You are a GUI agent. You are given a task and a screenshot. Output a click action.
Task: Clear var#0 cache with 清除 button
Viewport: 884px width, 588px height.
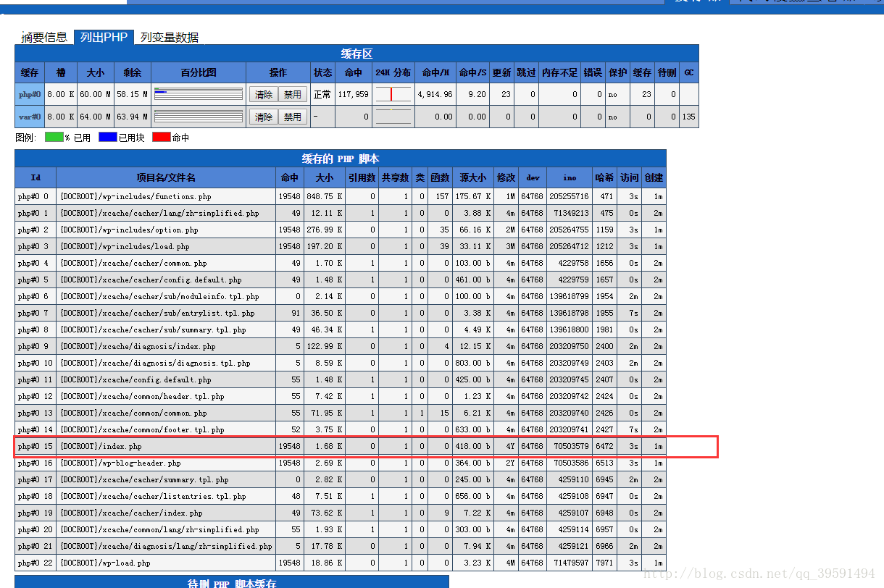click(x=264, y=117)
